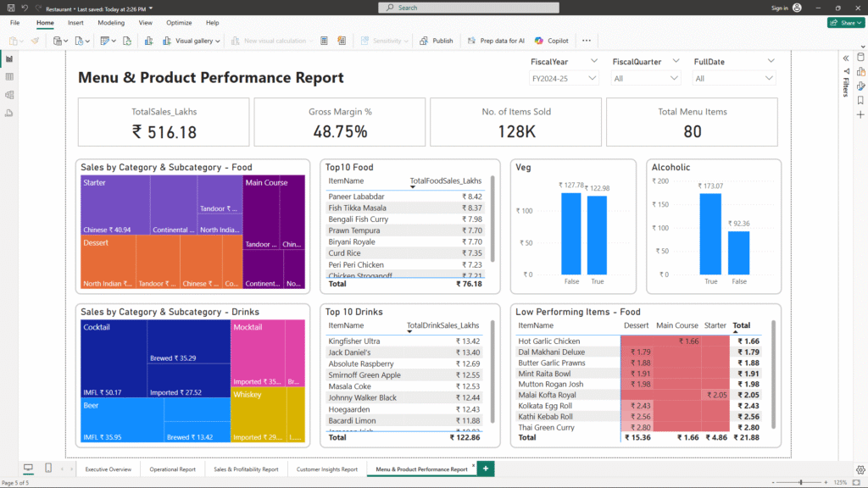Open the Report view from left sidebar
The height and width of the screenshot is (488, 868).
point(9,59)
